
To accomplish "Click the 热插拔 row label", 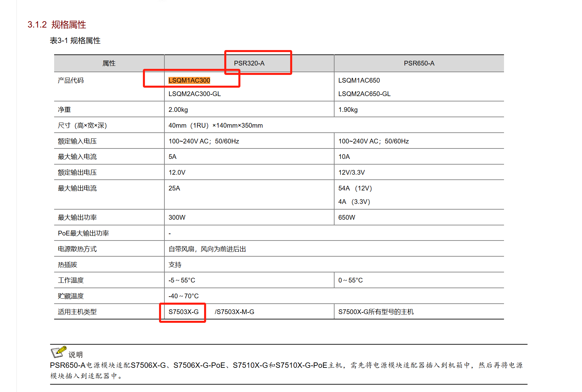I will click(x=68, y=265).
